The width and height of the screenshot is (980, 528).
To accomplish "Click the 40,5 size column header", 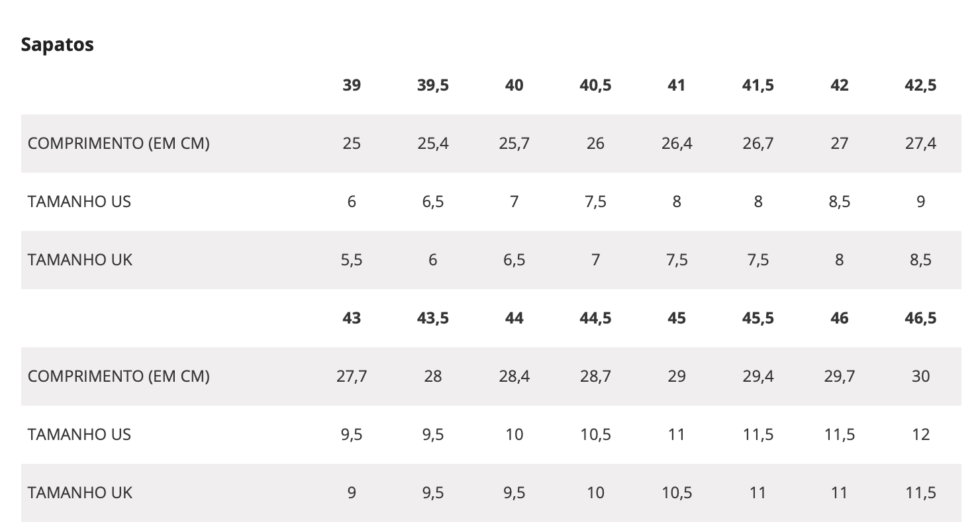I will (595, 85).
